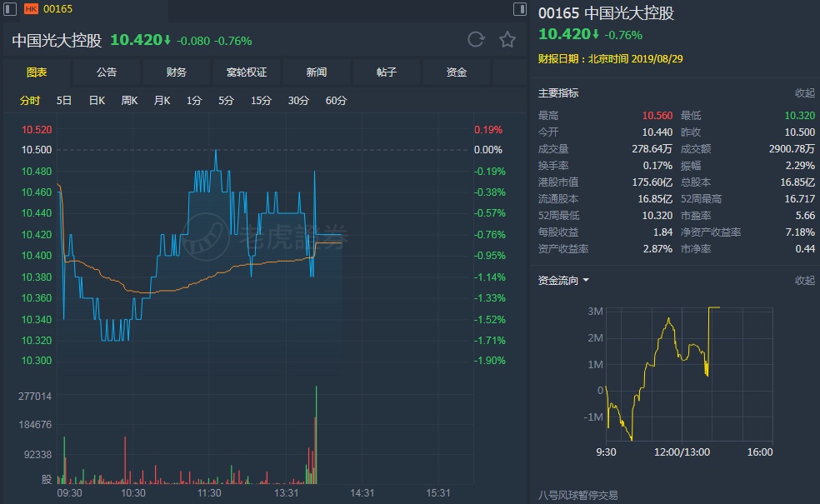Switch chart to 周K
820x504 pixels.
[129, 100]
